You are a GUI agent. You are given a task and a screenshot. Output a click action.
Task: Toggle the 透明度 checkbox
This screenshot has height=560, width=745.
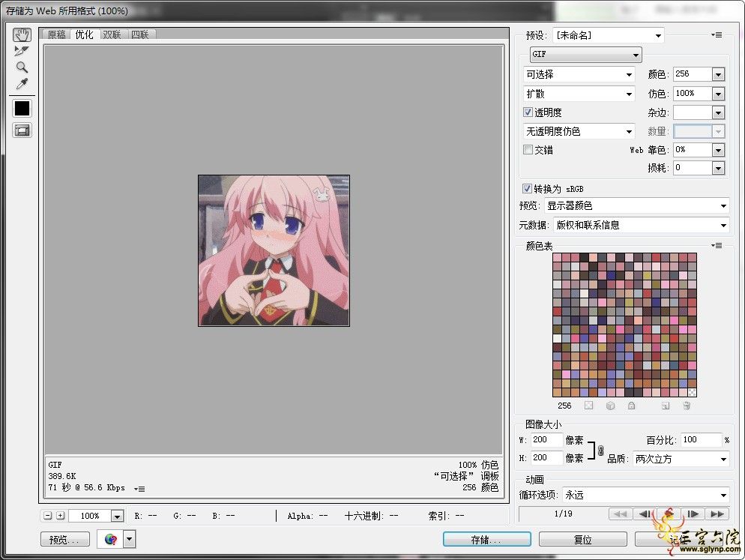(x=528, y=112)
